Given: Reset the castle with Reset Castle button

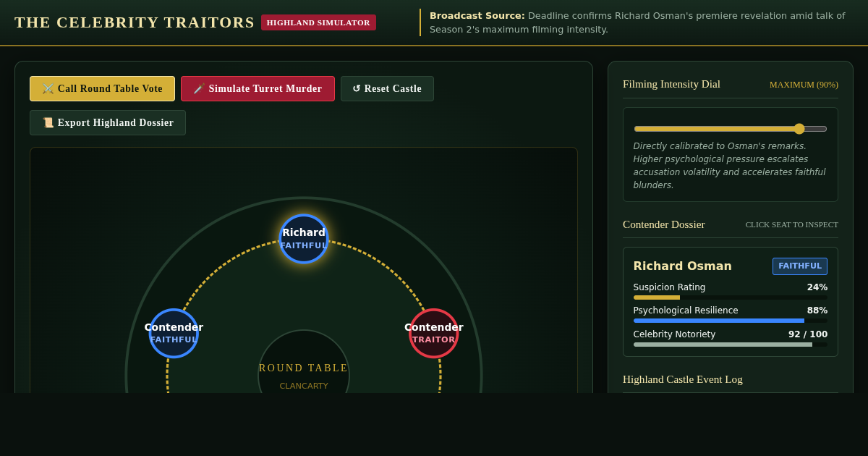Looking at the screenshot, I should 387,88.
